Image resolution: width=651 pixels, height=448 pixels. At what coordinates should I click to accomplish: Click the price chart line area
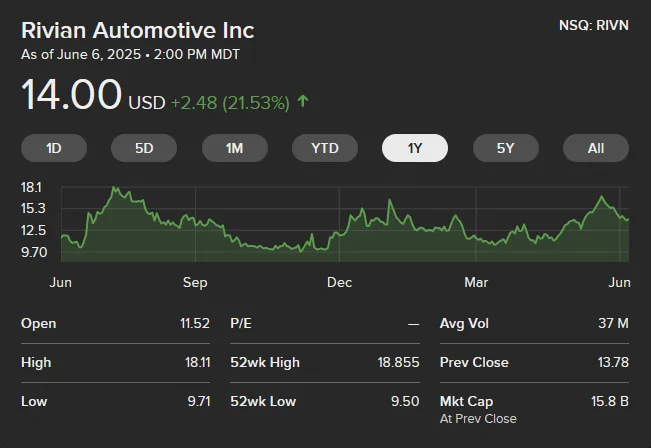point(345,224)
